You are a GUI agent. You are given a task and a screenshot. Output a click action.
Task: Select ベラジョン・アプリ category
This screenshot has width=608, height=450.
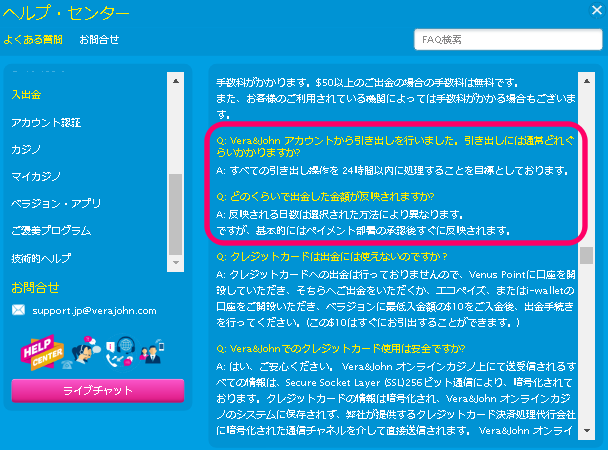(x=56, y=203)
